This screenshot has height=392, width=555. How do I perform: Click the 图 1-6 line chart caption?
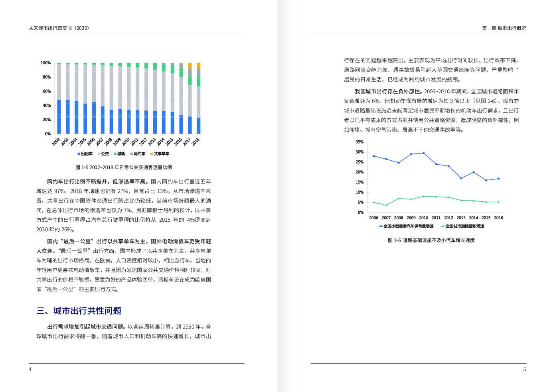pos(431,240)
